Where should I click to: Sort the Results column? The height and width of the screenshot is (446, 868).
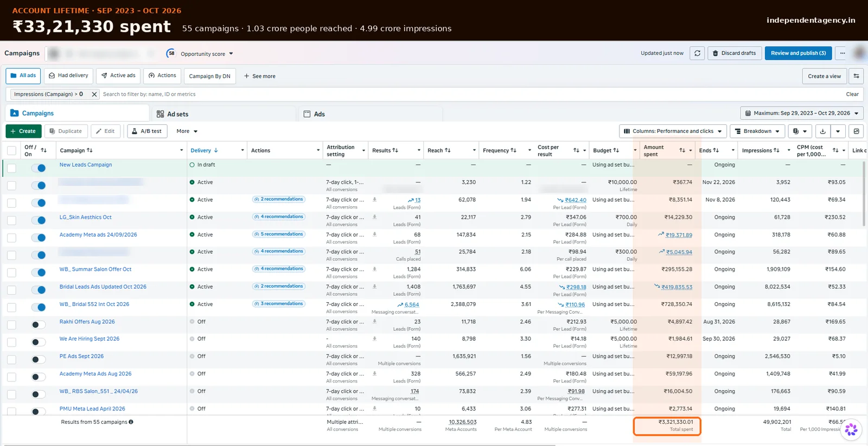click(x=395, y=150)
